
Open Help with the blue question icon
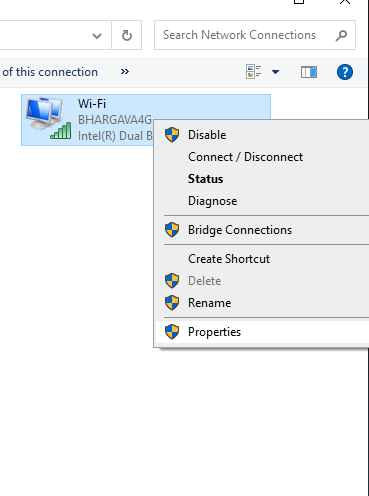click(x=345, y=72)
